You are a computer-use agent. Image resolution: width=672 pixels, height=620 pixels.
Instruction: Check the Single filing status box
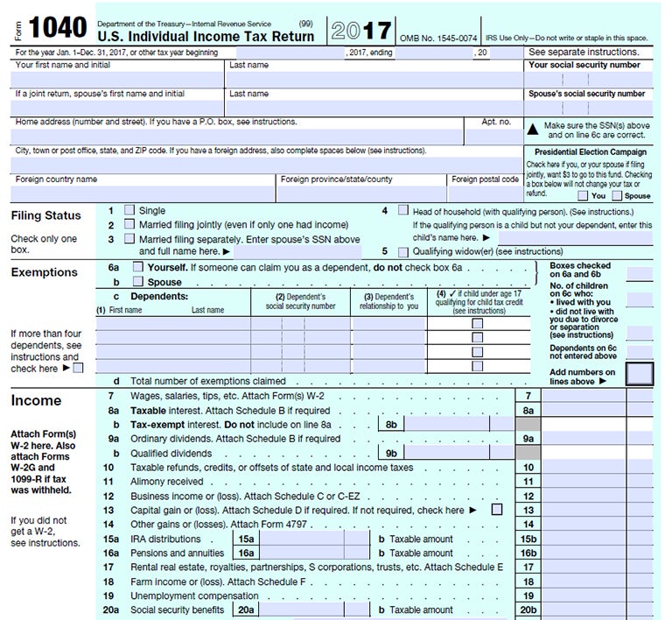129,210
